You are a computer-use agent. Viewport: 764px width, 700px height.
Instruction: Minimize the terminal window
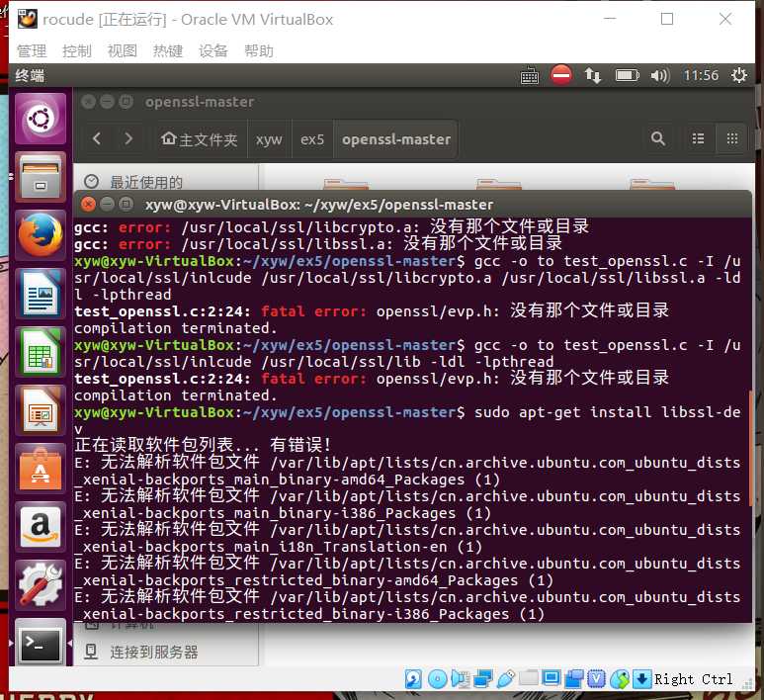click(107, 204)
